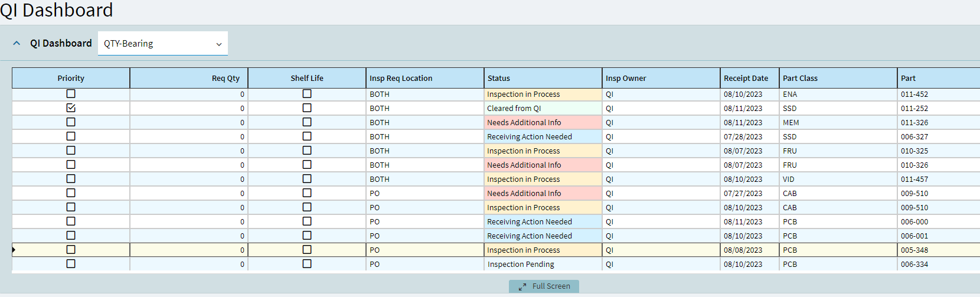Enable Shelf Life for part 011-326
The height and width of the screenshot is (297, 980).
[x=307, y=122]
